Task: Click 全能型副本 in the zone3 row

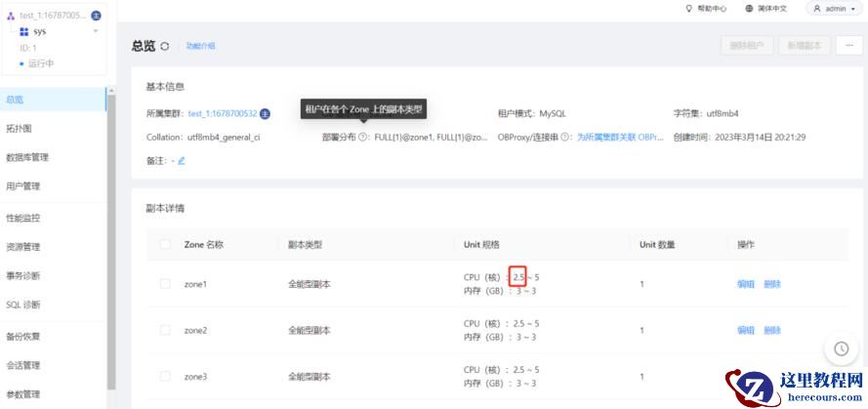Action: [x=310, y=377]
